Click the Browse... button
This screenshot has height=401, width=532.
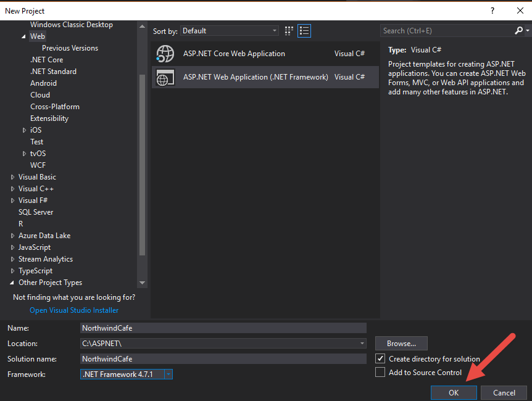401,344
